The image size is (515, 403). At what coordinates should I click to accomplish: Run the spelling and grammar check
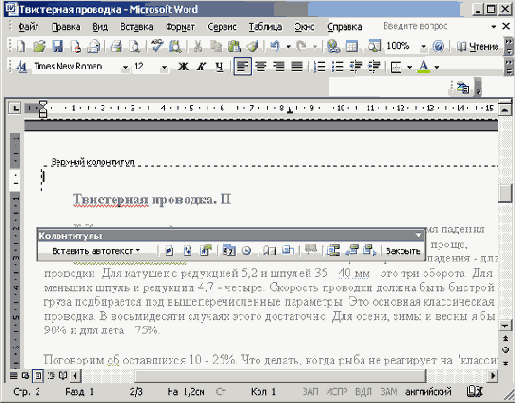pyautogui.click(x=157, y=46)
